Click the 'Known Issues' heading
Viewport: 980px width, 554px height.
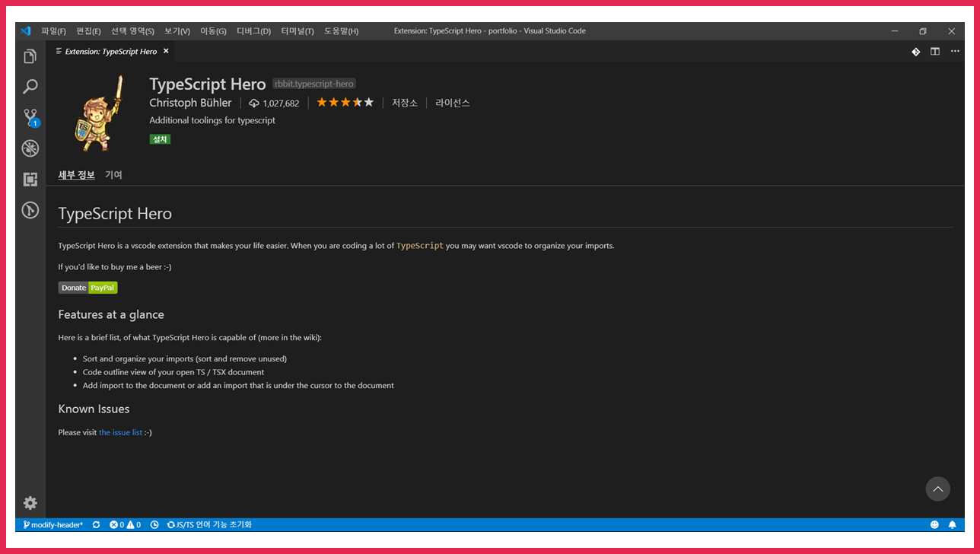click(x=94, y=409)
